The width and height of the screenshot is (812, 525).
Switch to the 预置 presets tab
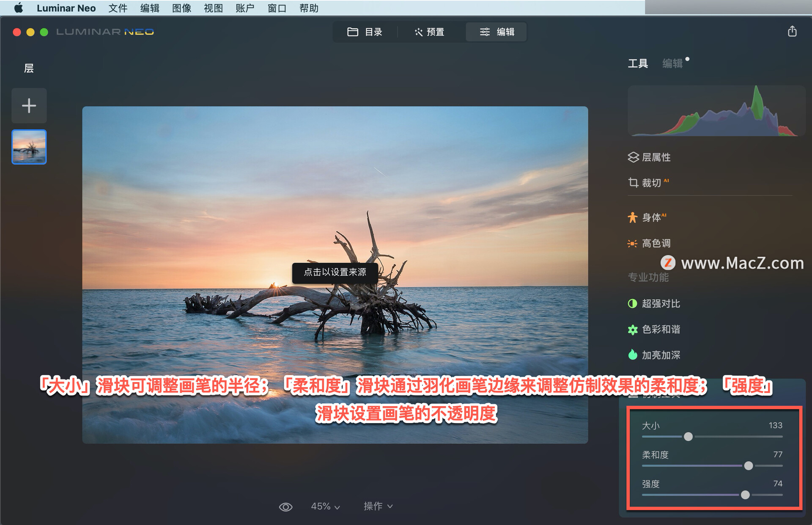(429, 32)
